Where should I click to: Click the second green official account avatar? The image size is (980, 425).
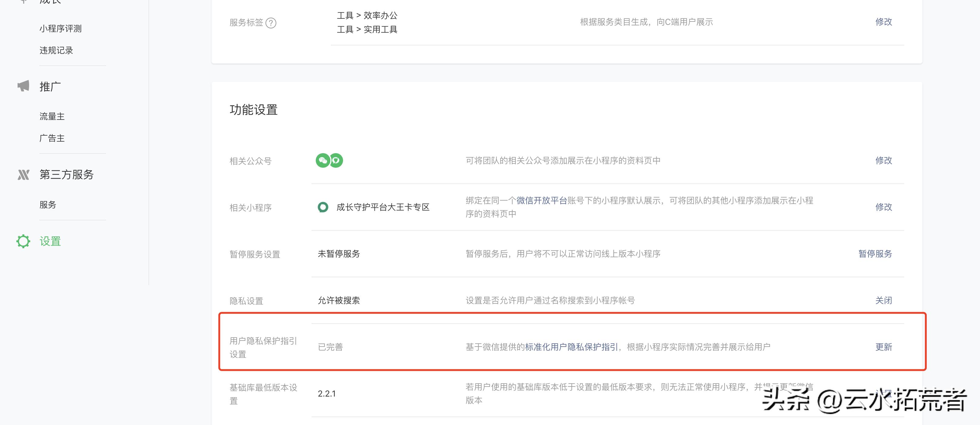click(336, 160)
